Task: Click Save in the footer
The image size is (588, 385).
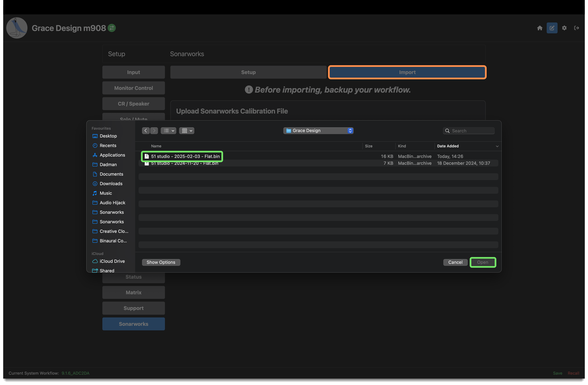Action: (x=557, y=373)
